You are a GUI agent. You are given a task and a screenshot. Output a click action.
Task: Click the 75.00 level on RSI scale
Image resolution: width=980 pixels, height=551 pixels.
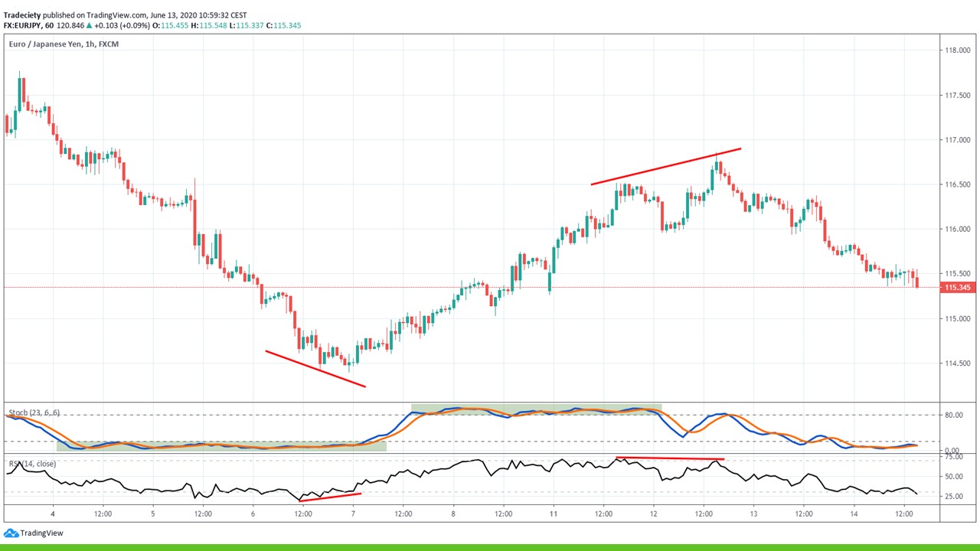tap(954, 457)
